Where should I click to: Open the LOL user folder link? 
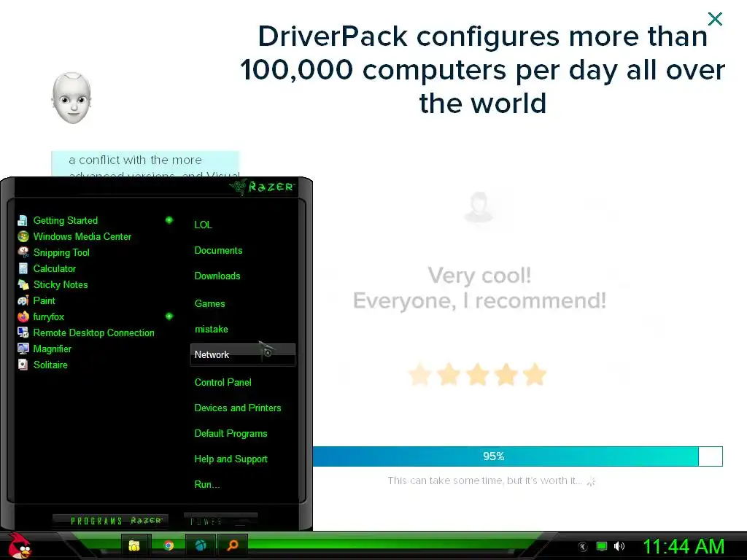[x=203, y=225]
